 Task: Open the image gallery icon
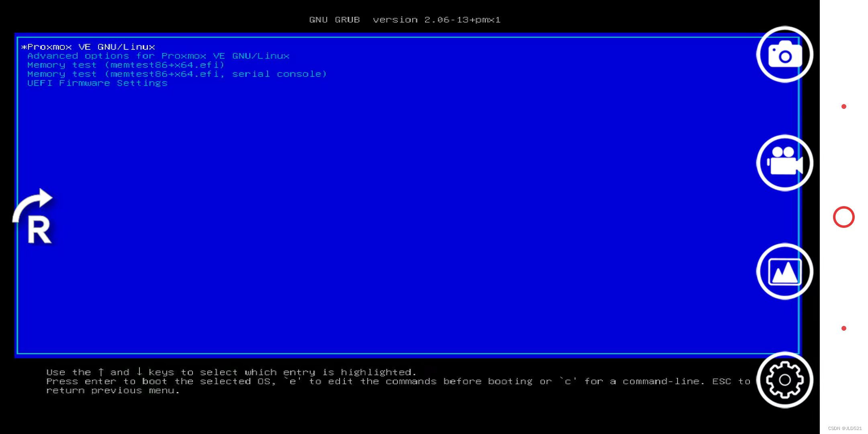(785, 271)
